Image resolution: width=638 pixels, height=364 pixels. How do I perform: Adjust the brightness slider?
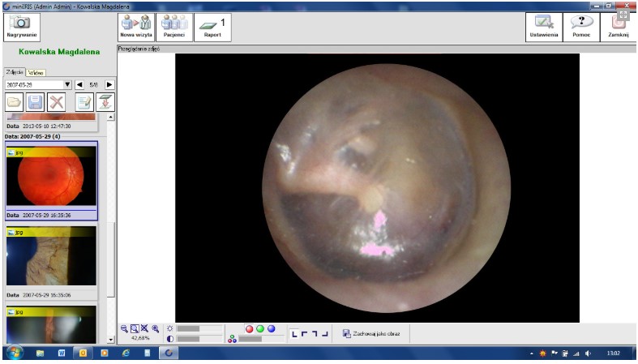[x=199, y=328]
